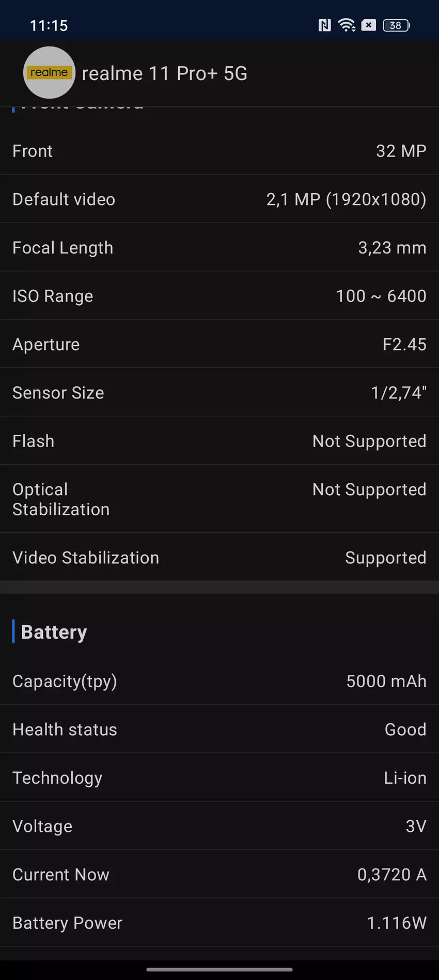Tap the battery level indicator

(x=396, y=25)
